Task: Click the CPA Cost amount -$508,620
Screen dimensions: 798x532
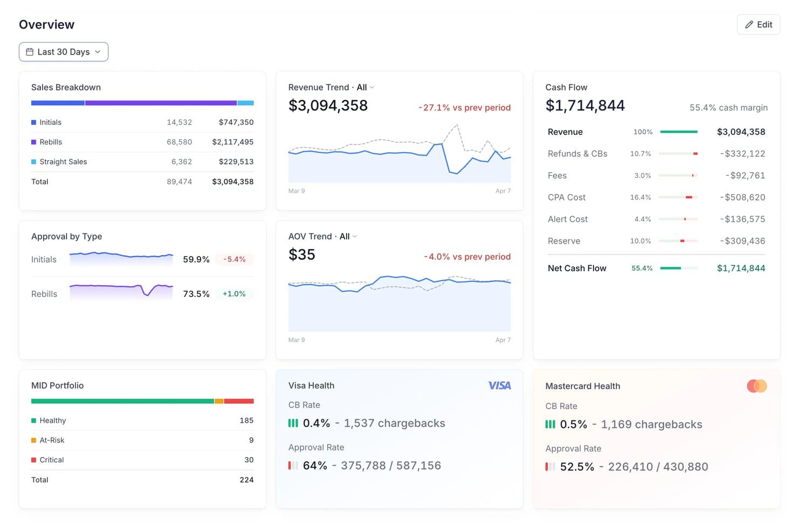Action: click(x=742, y=197)
